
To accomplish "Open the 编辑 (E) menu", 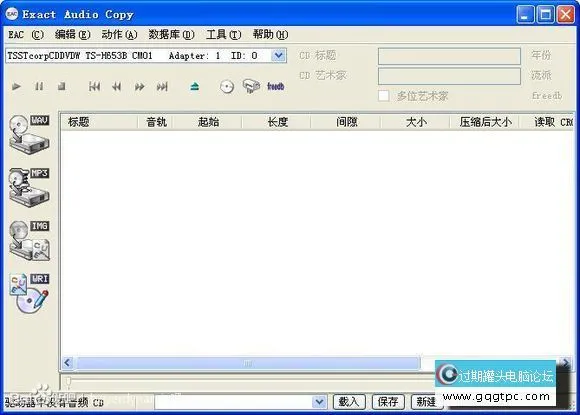I will (72, 35).
